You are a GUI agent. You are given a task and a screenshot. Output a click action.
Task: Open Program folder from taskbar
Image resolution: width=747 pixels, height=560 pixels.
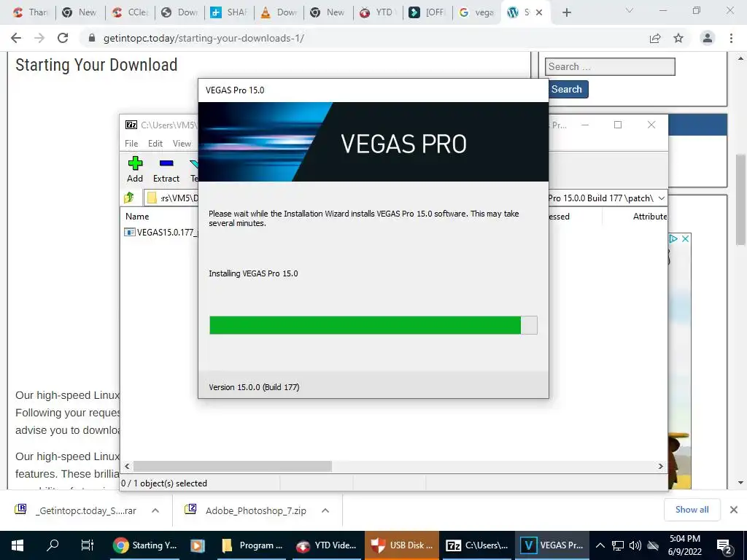pyautogui.click(x=252, y=545)
